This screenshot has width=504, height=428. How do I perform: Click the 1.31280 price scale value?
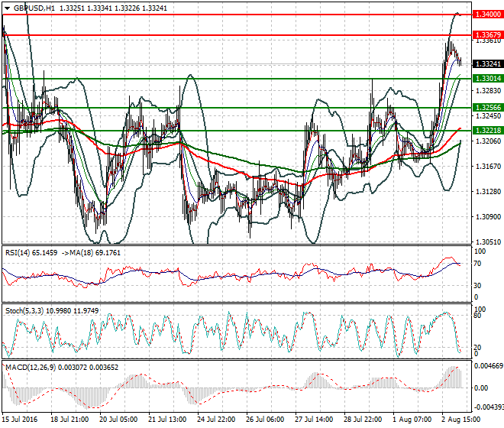click(x=488, y=192)
